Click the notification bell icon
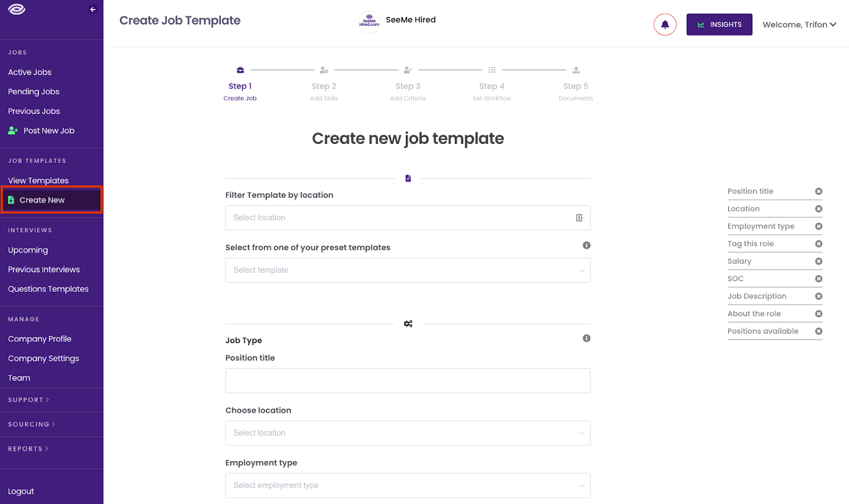Viewport: 849px width, 504px height. [x=665, y=24]
